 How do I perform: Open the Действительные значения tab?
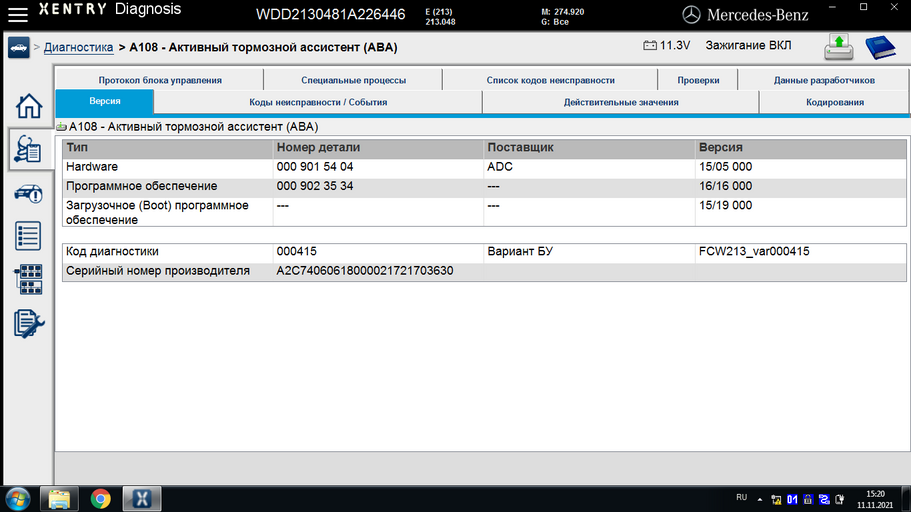(621, 102)
